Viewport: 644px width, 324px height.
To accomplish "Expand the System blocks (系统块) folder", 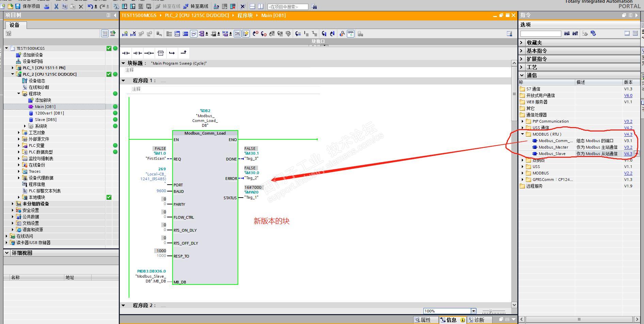I will point(25,126).
